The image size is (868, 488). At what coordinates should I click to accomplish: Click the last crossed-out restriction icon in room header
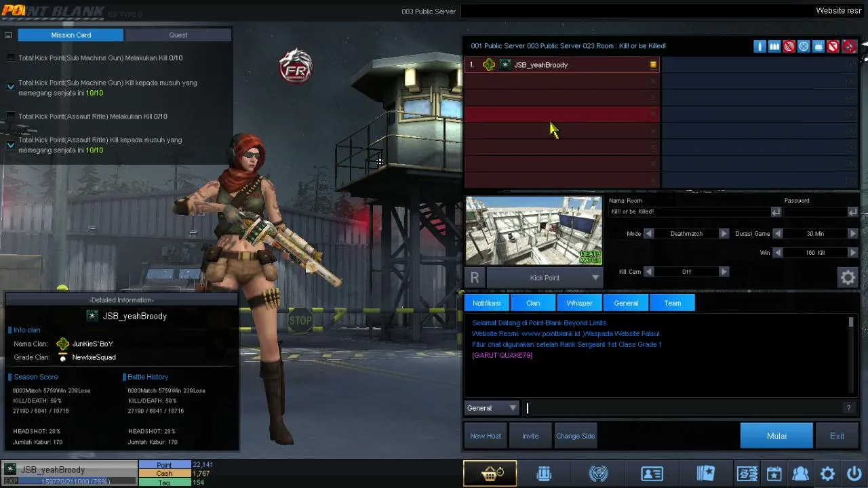pos(849,46)
